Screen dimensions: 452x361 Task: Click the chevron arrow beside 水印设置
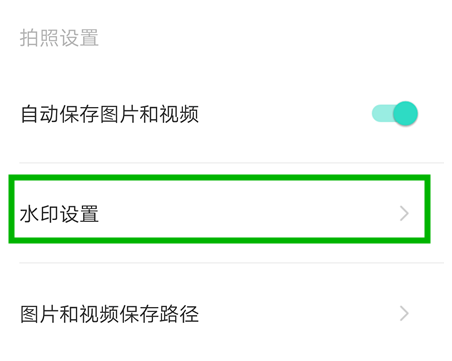(404, 213)
